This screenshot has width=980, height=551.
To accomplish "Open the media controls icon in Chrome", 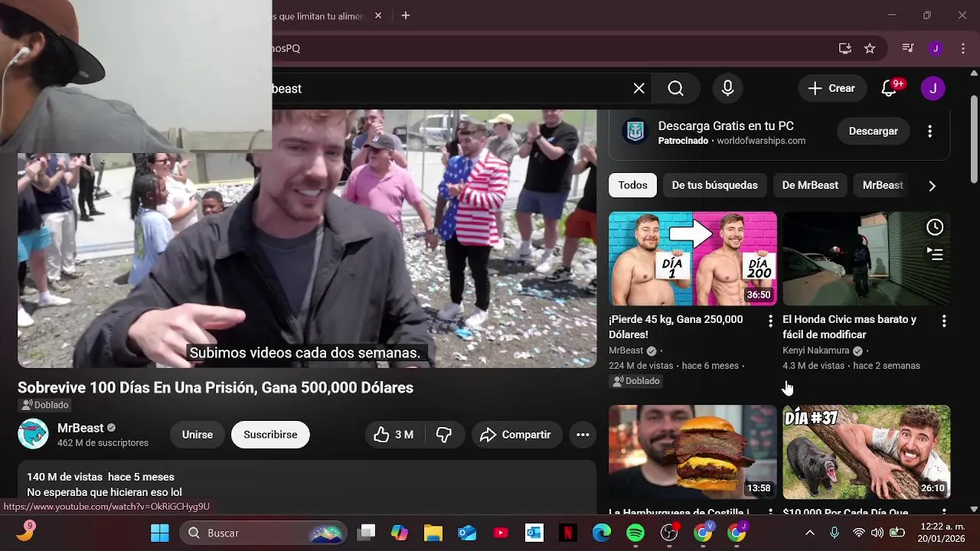I will point(908,48).
